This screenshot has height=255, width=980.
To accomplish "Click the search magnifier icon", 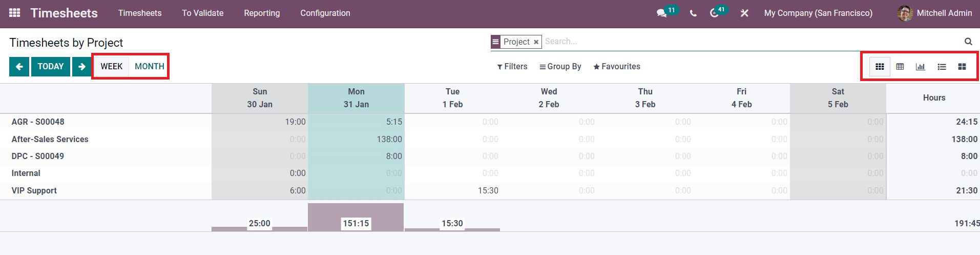I will 968,42.
